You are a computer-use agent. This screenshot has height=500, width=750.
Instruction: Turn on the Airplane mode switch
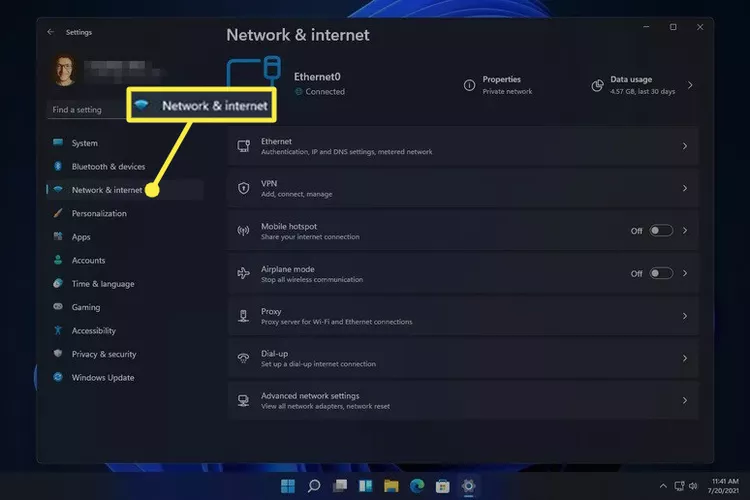[x=661, y=273]
